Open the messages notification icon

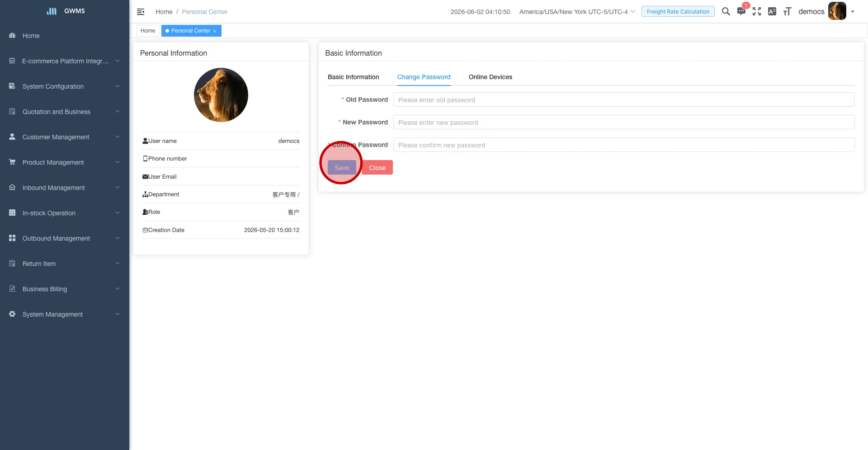click(741, 11)
